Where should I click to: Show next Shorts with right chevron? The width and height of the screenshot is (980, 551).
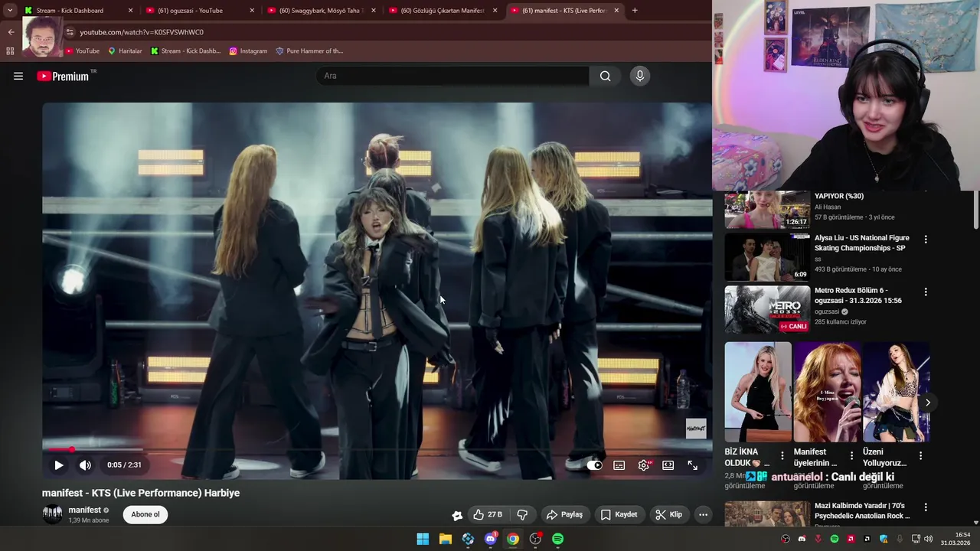[927, 403]
